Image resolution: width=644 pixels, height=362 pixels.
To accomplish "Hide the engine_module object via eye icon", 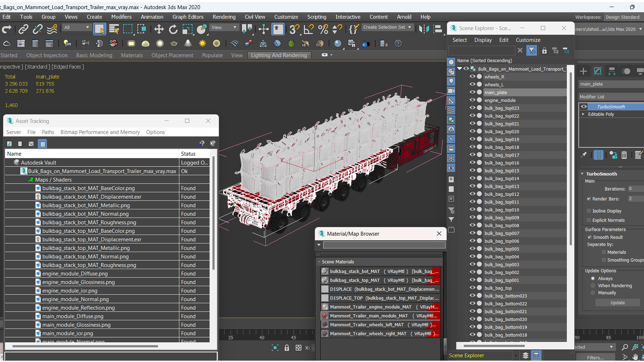I will click(472, 100).
